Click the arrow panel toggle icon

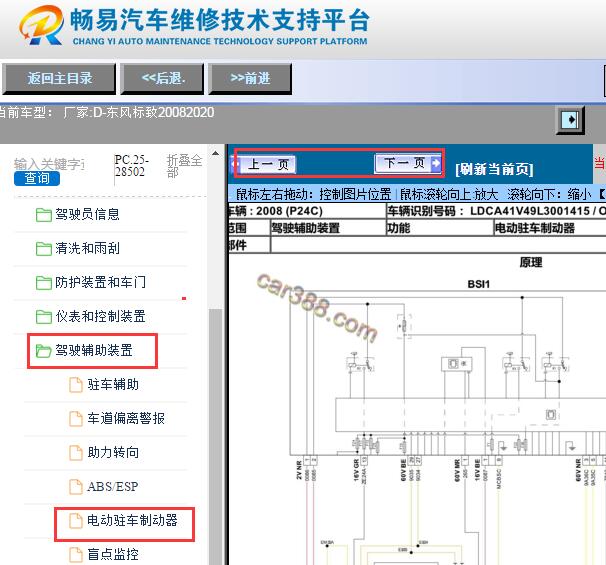click(570, 120)
